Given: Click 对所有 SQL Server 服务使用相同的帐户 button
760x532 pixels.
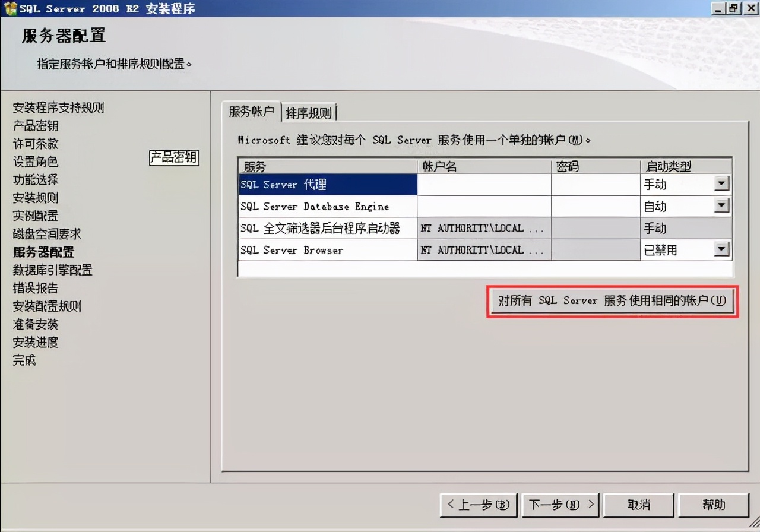Looking at the screenshot, I should click(612, 301).
